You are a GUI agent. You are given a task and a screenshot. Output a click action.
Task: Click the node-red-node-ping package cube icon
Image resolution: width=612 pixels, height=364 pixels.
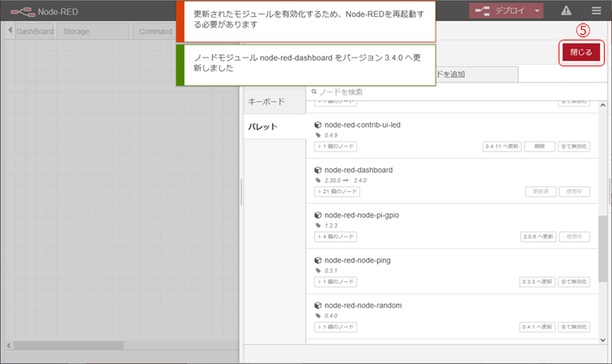pyautogui.click(x=318, y=260)
